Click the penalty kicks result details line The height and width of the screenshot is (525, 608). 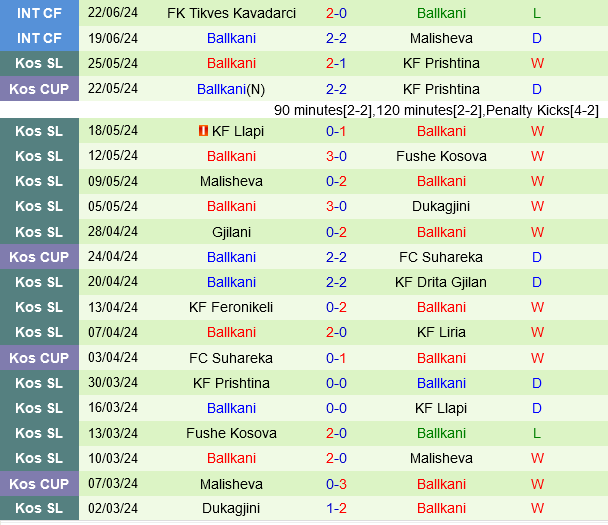pyautogui.click(x=436, y=110)
